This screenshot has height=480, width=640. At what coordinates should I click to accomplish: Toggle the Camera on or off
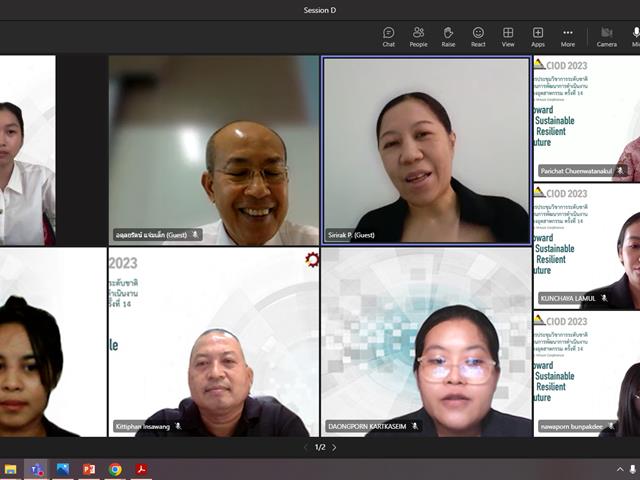(x=607, y=37)
